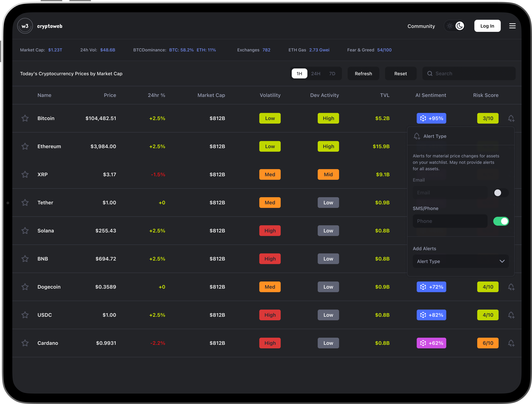
Task: Switch the light/dark theme toggle
Action: point(454,26)
